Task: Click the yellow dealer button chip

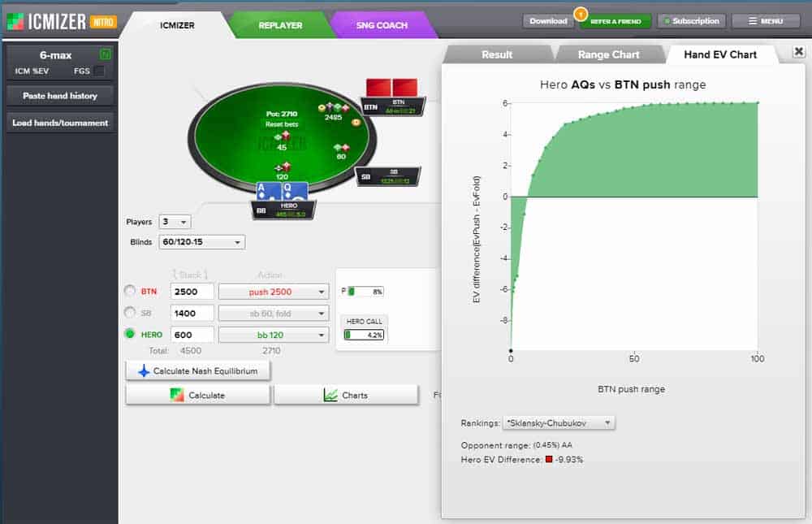Action: (356, 123)
